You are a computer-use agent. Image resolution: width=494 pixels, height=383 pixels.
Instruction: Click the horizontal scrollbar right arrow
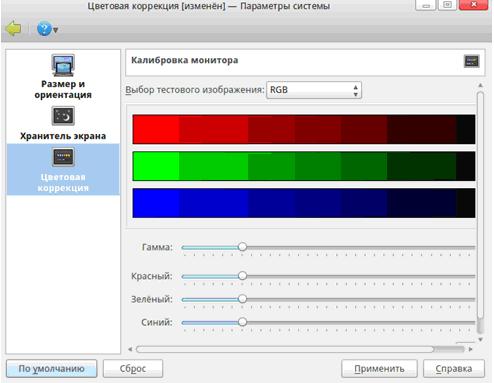click(470, 349)
